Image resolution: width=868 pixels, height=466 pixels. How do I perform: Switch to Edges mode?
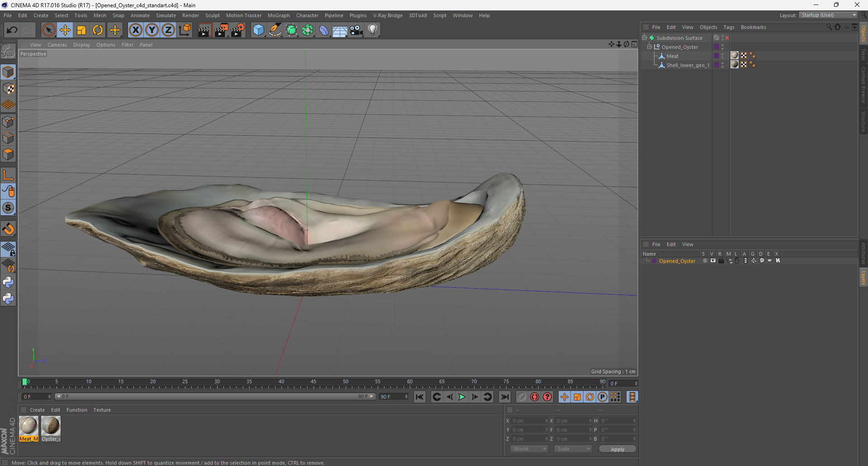8,138
